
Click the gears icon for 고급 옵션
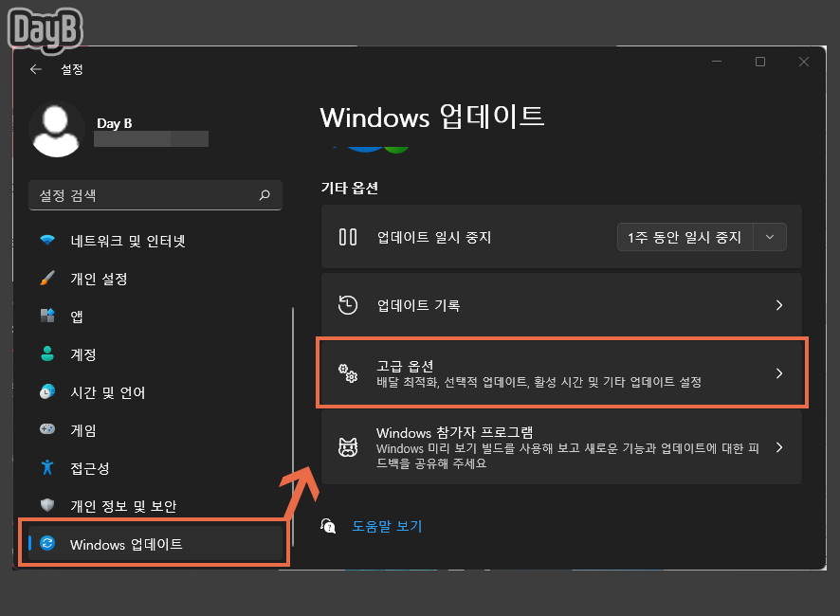[348, 372]
